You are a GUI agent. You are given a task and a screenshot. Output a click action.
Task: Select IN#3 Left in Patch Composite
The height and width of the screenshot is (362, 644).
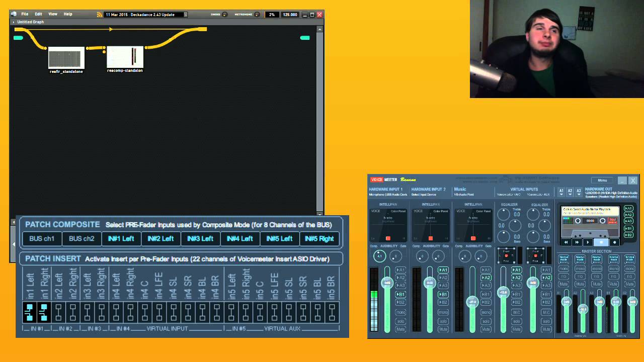pyautogui.click(x=200, y=239)
